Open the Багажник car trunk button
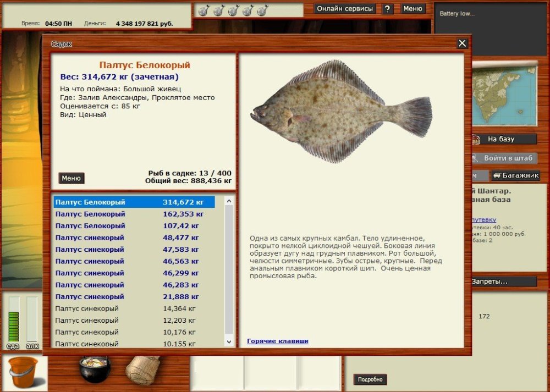The image size is (550, 392). 515,176
